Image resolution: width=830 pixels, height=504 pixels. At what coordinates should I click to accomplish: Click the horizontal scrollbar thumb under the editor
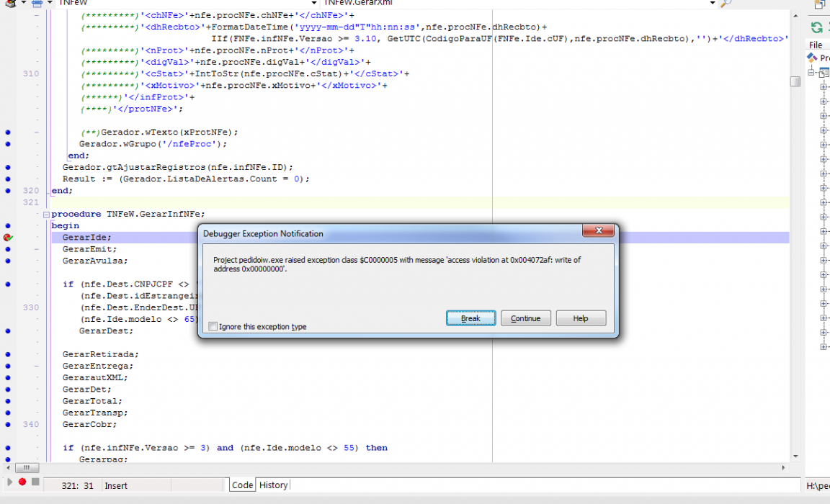point(27,467)
